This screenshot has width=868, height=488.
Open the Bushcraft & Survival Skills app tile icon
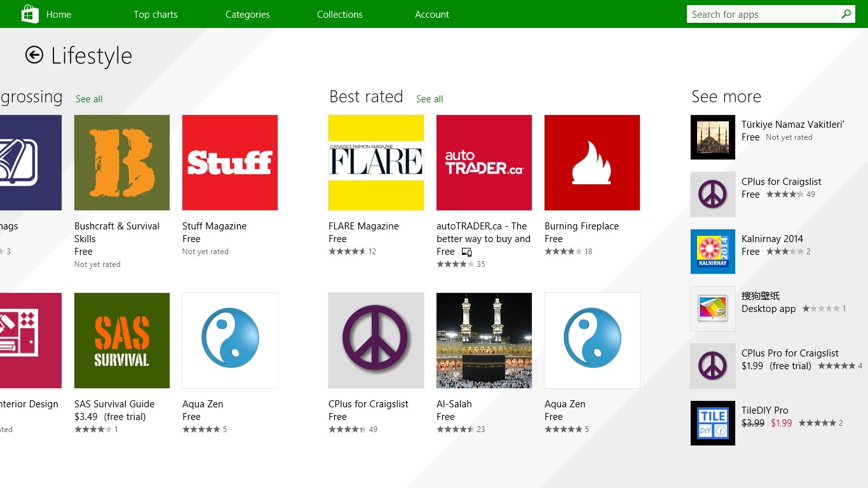coord(122,163)
